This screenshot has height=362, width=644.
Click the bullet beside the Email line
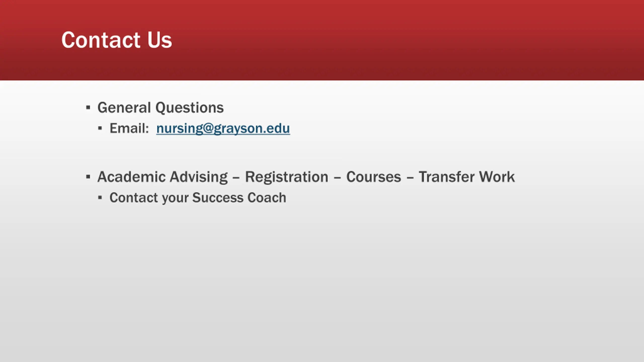coord(100,128)
